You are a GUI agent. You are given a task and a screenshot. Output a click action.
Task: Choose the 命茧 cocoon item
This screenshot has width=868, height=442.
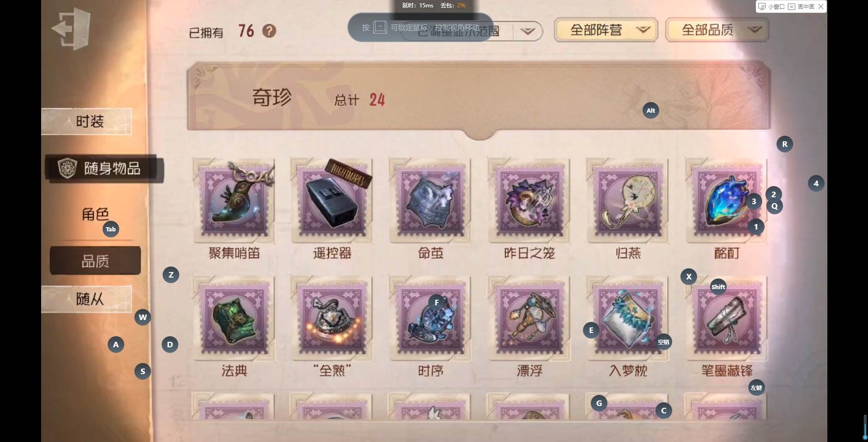431,200
